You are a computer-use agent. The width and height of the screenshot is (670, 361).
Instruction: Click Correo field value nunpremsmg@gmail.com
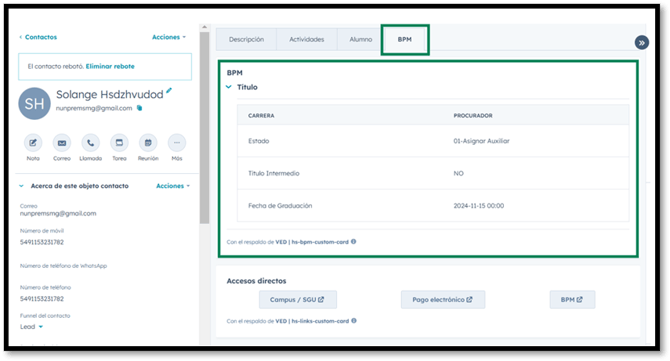pos(58,213)
